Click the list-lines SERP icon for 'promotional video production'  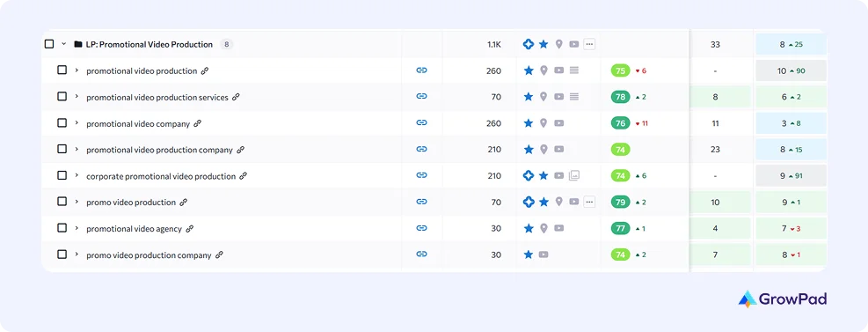[x=574, y=70]
